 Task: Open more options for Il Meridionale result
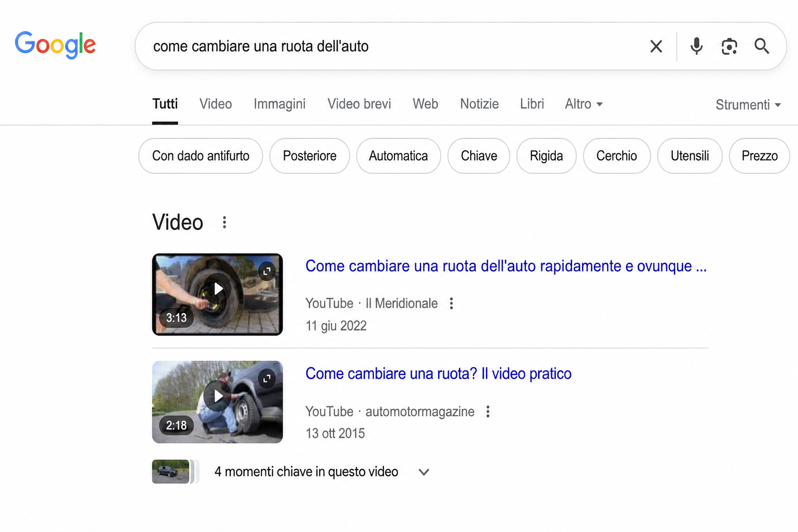click(x=451, y=303)
